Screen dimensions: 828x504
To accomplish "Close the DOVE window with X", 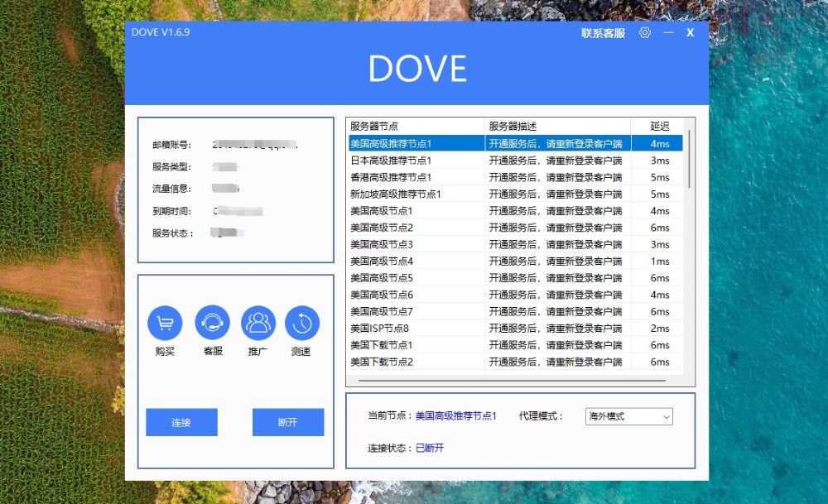I will pos(691,33).
